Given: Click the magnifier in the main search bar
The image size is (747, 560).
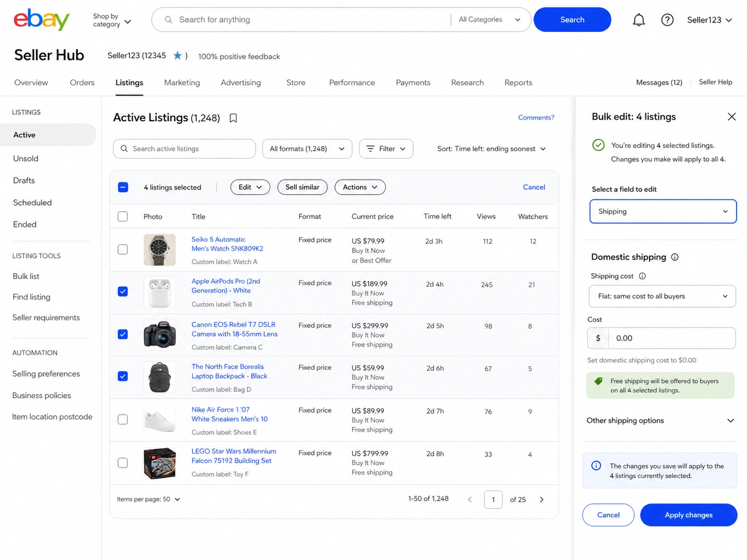Looking at the screenshot, I should pos(168,20).
